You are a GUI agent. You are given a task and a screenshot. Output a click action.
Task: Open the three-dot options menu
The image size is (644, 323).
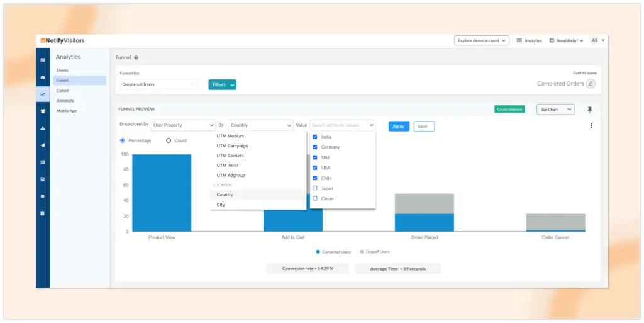[591, 125]
